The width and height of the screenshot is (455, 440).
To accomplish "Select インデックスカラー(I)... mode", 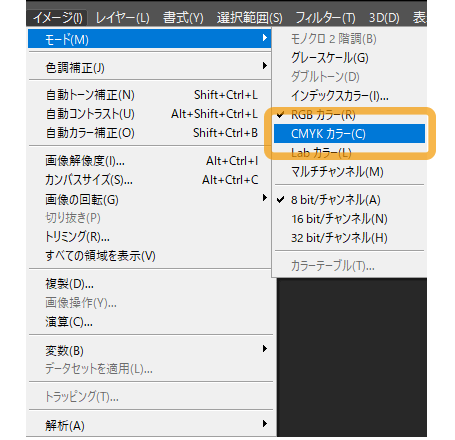I will pyautogui.click(x=349, y=96).
